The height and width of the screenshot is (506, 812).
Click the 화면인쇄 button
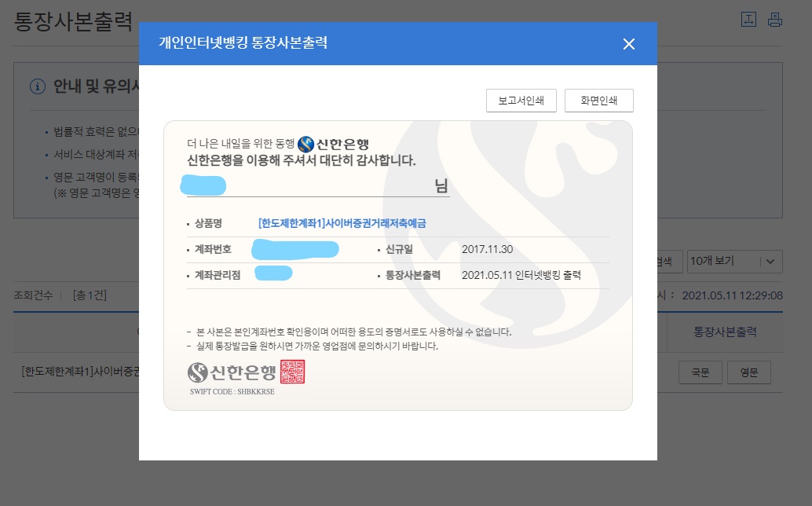(598, 101)
